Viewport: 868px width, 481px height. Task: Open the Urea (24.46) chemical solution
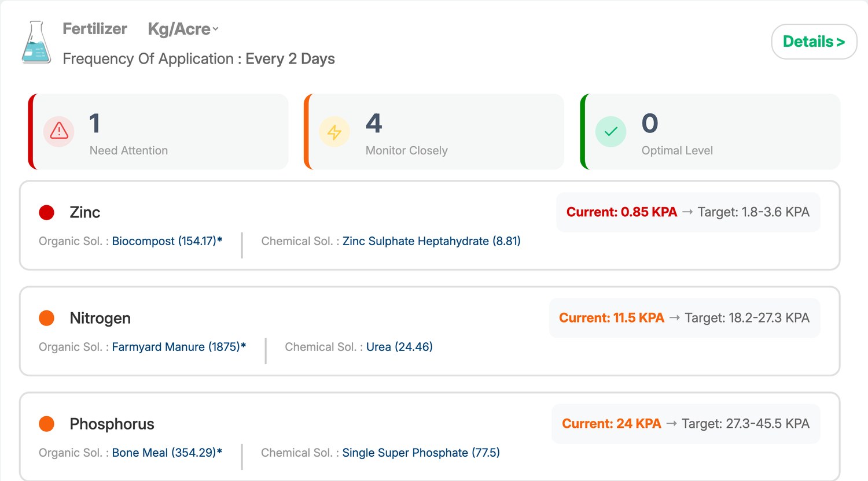click(x=399, y=347)
